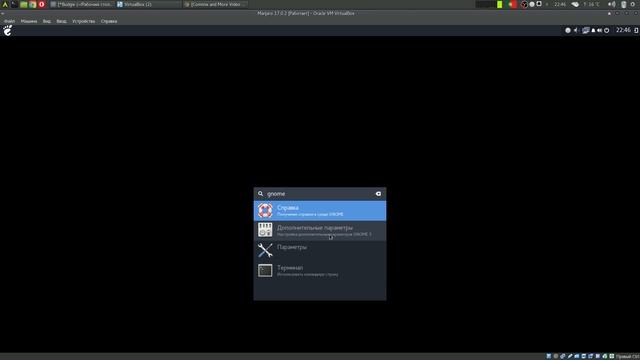Click the wrench and screwdriver icon
The width and height of the screenshot is (640, 360).
pos(265,250)
